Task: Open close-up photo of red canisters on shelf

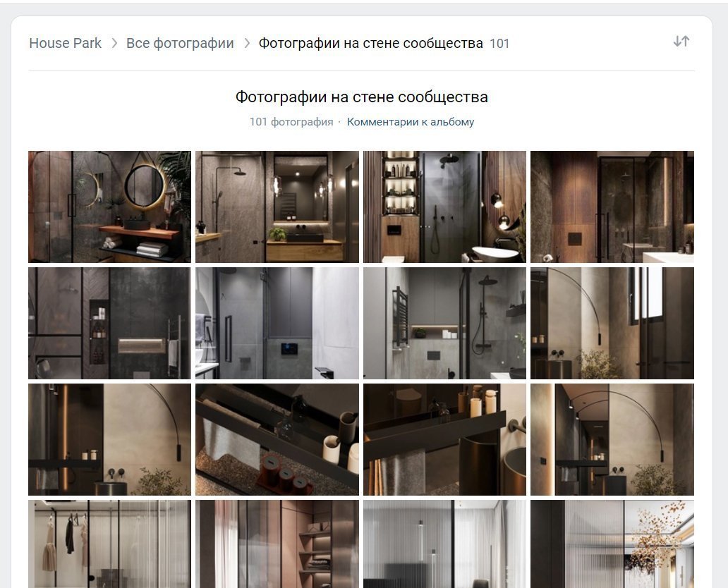Action: coord(277,439)
